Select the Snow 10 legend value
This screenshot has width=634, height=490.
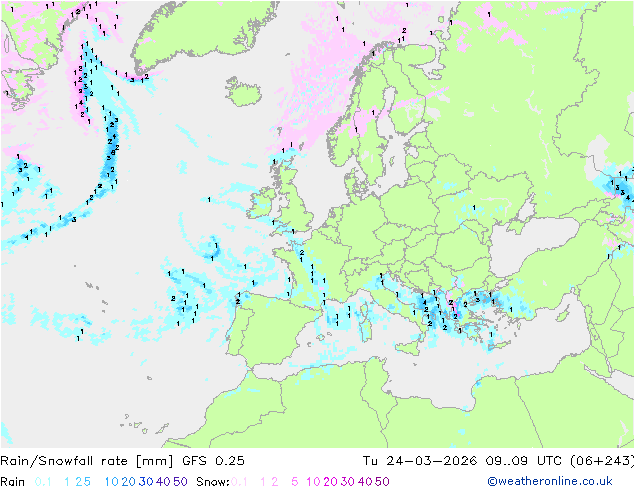[x=313, y=482]
